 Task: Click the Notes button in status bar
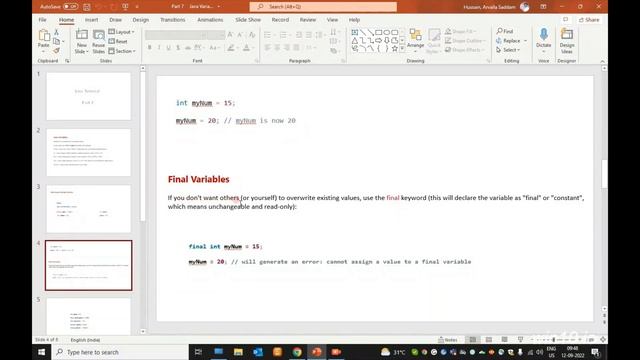tap(448, 340)
